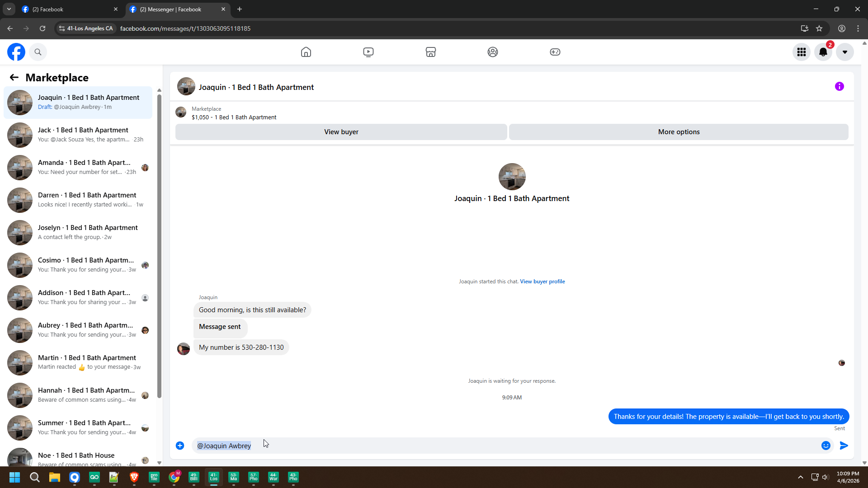
Task: Open Joselyn's conversation
Action: (78, 233)
